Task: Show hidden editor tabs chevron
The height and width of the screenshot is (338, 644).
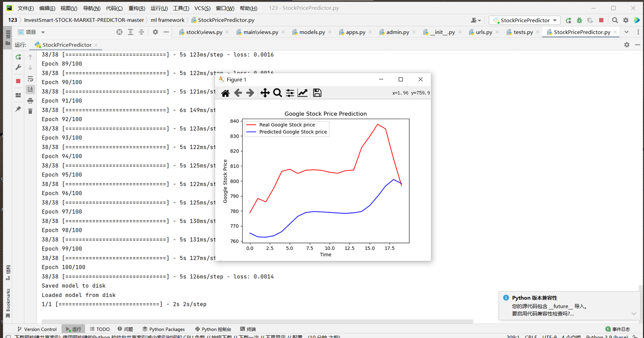Action: 626,32
